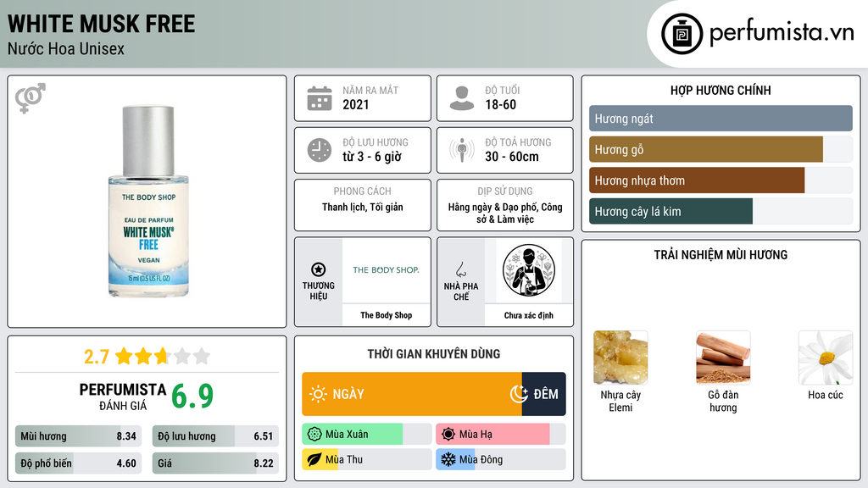Select the Mùa Thu season bar
The height and width of the screenshot is (488, 868).
point(366,459)
